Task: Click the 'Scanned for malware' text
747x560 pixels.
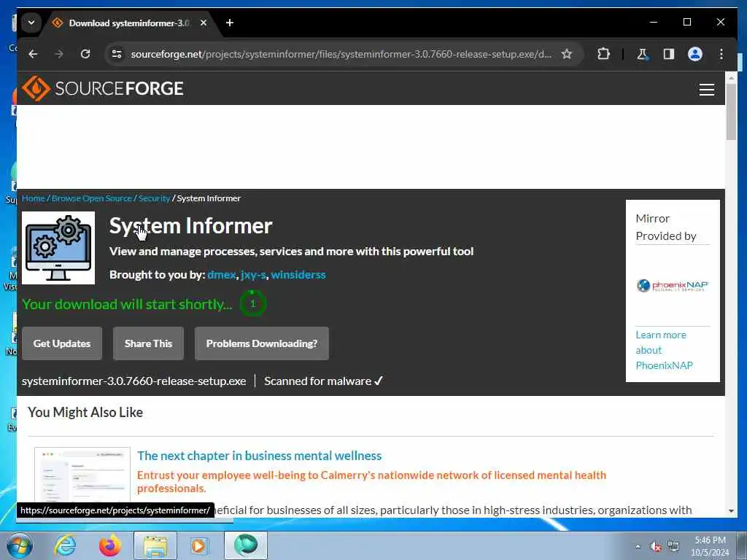Action: click(318, 381)
